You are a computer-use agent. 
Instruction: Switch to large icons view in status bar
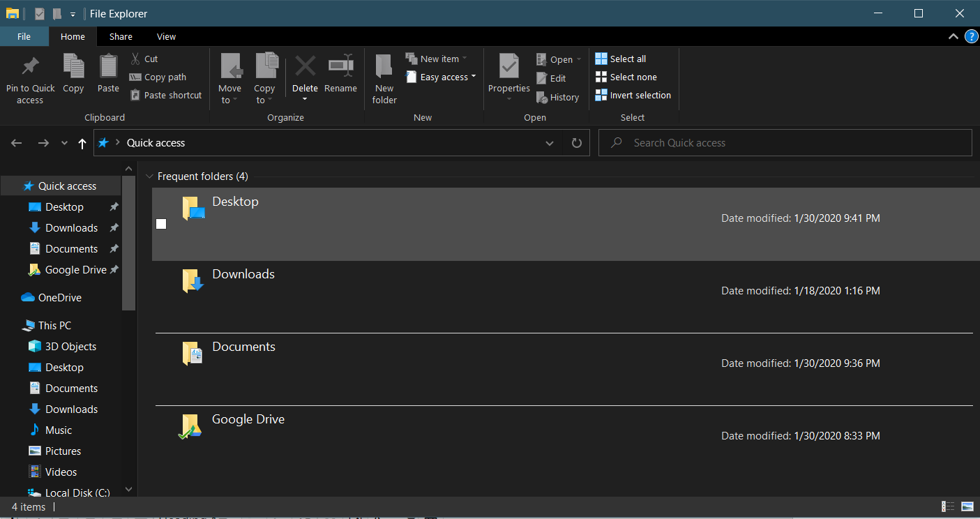point(967,507)
